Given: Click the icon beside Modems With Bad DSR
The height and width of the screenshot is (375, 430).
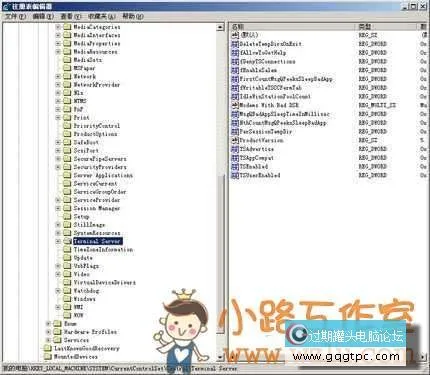Looking at the screenshot, I should [x=235, y=105].
